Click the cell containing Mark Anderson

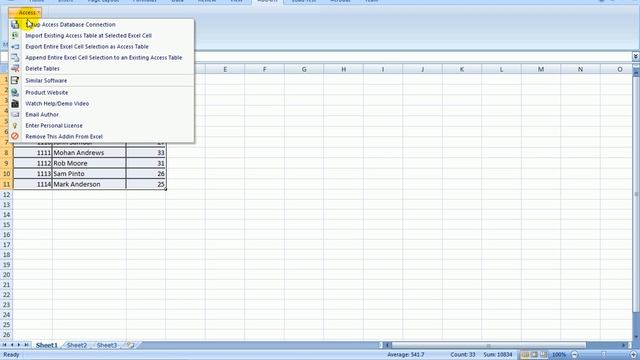coord(89,184)
